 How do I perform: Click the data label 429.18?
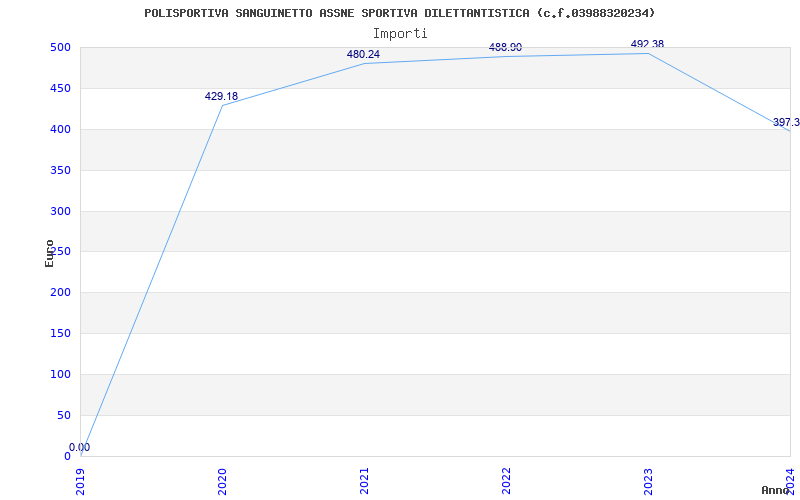[x=221, y=96]
